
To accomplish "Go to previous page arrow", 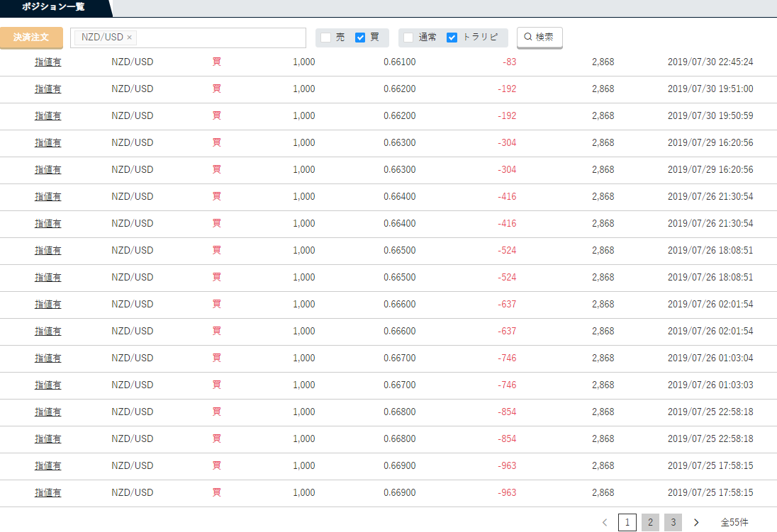I will tap(605, 522).
